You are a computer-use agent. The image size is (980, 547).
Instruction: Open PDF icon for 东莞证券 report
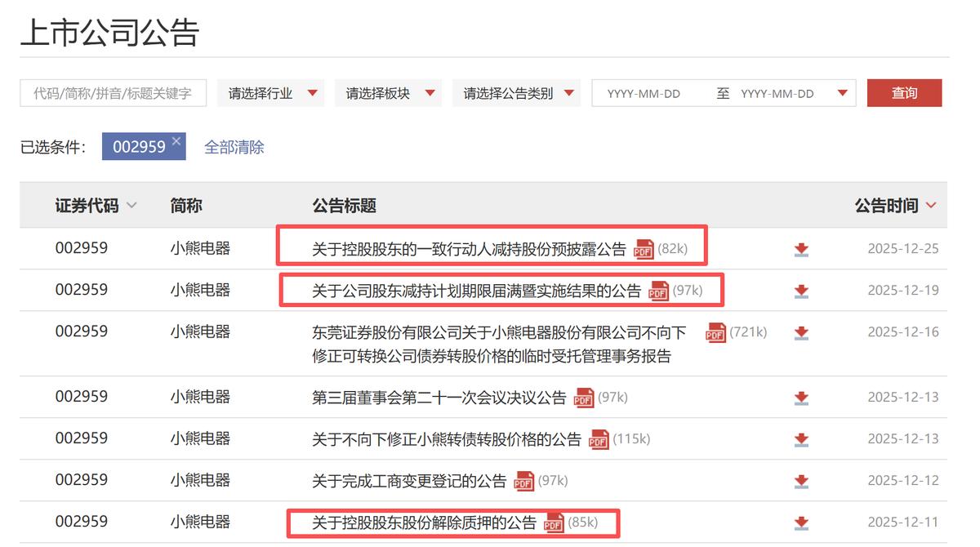click(715, 333)
